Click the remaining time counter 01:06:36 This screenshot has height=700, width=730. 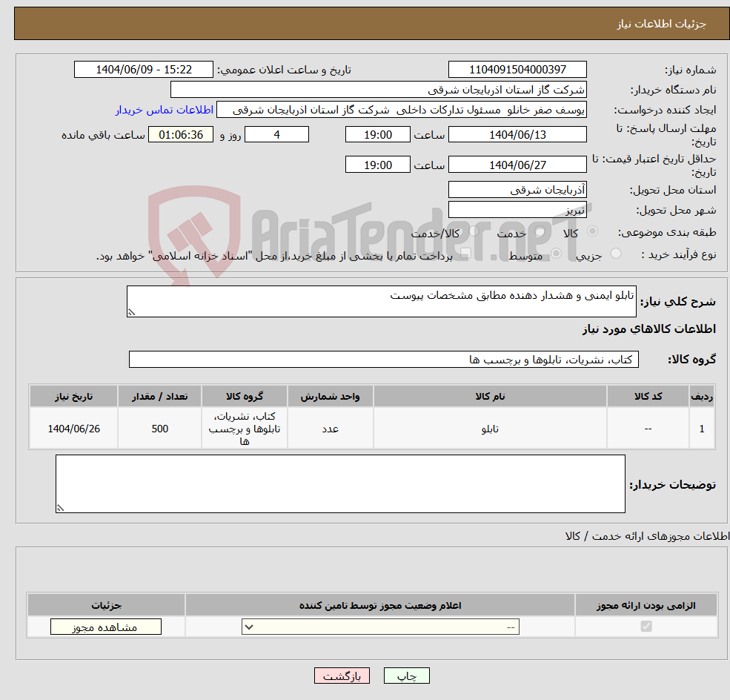pos(181,134)
